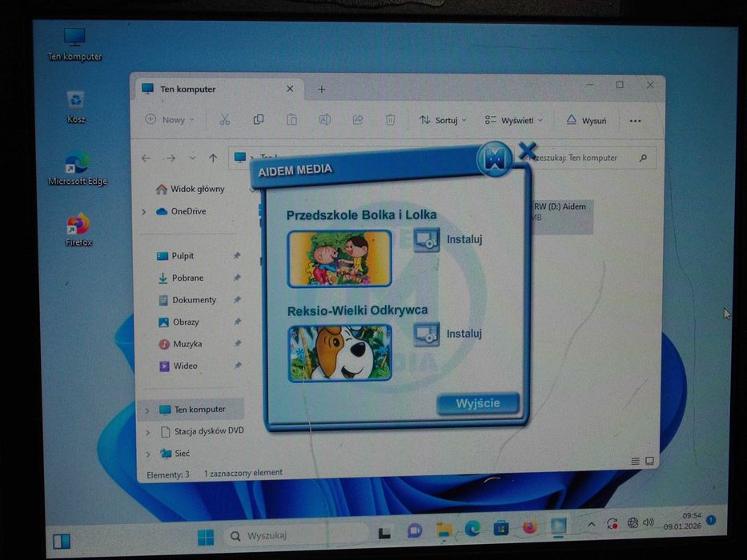747x560 pixels.
Task: Open recent locations chevron dropdown
Action: [192, 158]
